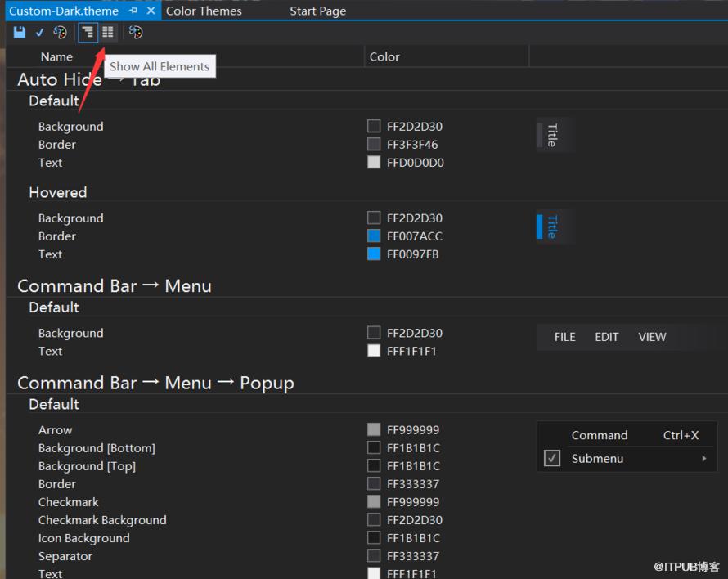This screenshot has height=579, width=728.
Task: Close the Custom-Dark.theme tab
Action: (x=151, y=10)
